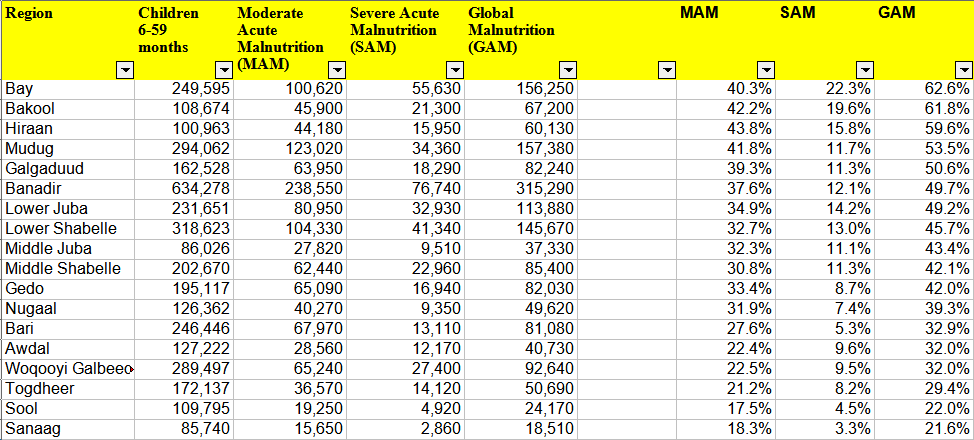Open filter dropdown for Children 6-59 months
This screenshot has height=440, width=974.
click(x=224, y=70)
